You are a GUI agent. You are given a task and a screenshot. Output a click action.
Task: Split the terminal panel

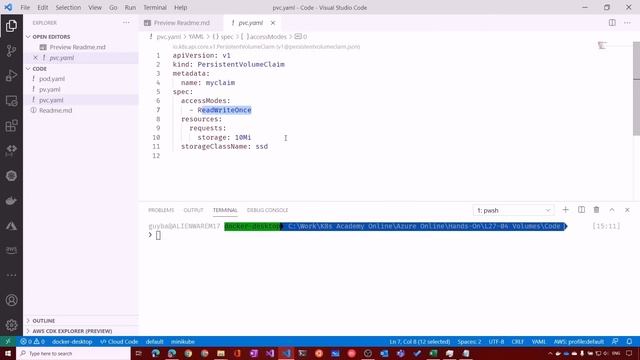click(x=581, y=210)
